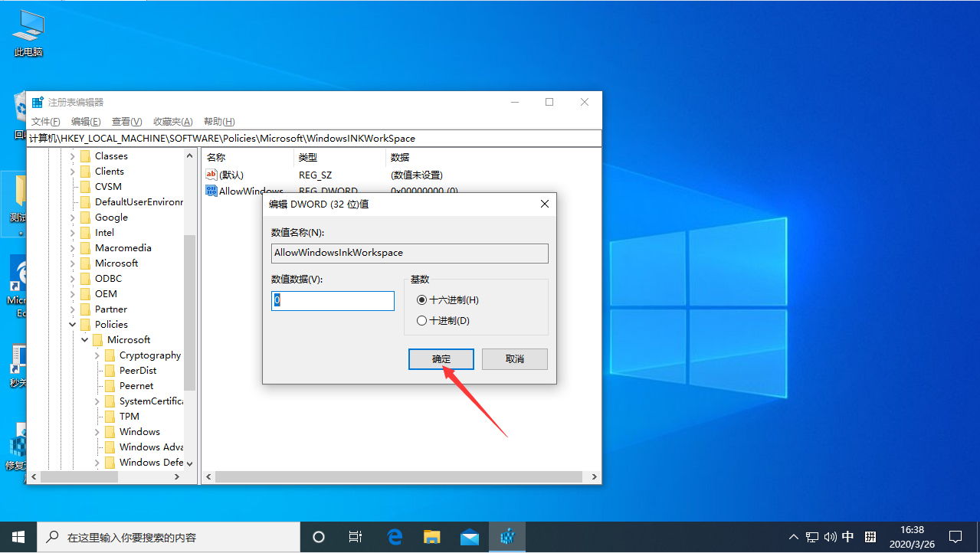Select the 十进制 base radio button
Viewport: 980px width, 553px height.
[x=421, y=320]
